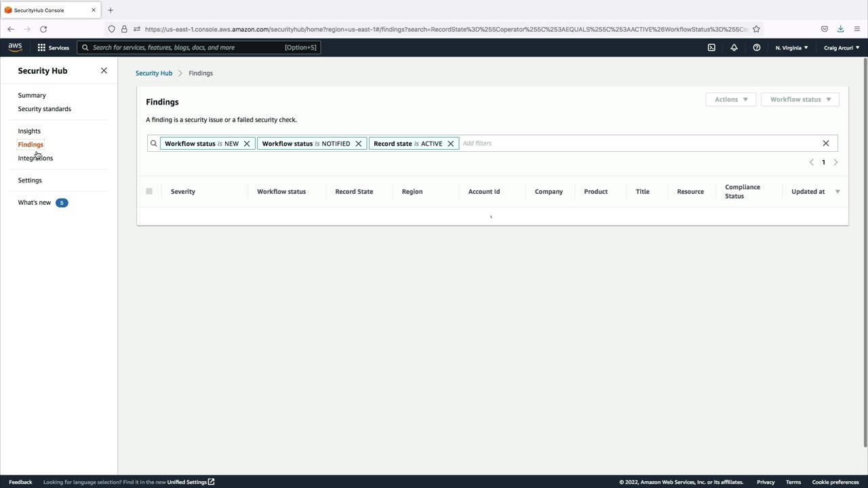The image size is (868, 488).
Task: Open Settings in the side navigation
Action: click(30, 181)
